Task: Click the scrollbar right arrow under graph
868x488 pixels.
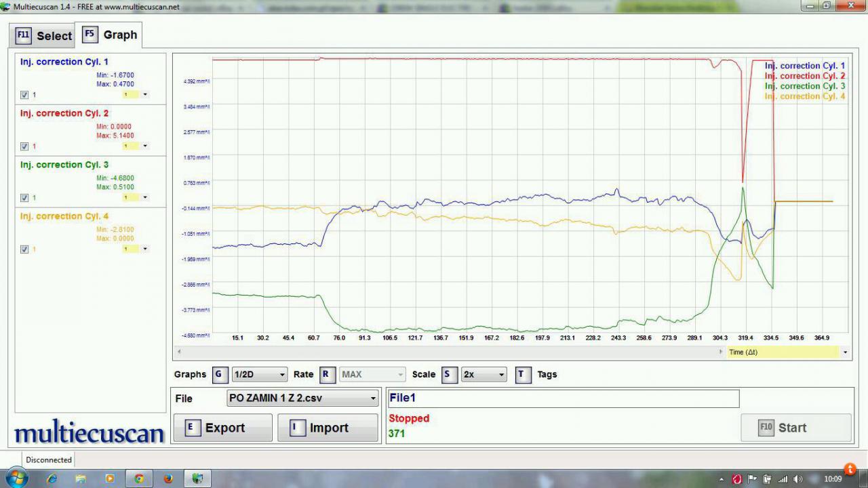Action: 722,352
